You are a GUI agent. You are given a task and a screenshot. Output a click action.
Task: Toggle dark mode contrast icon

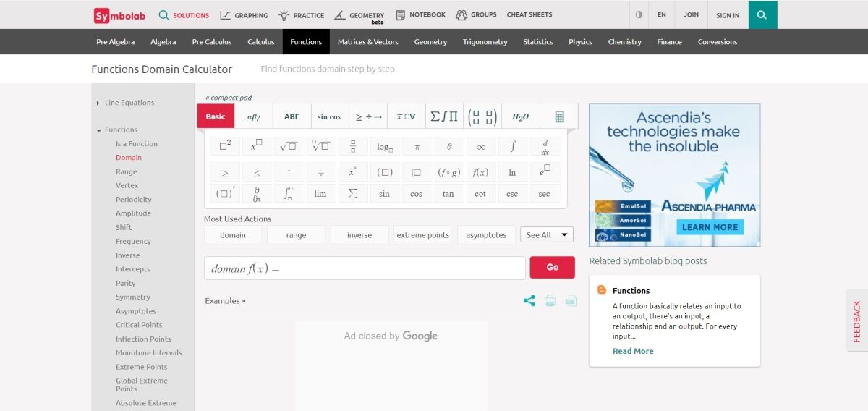(639, 14)
